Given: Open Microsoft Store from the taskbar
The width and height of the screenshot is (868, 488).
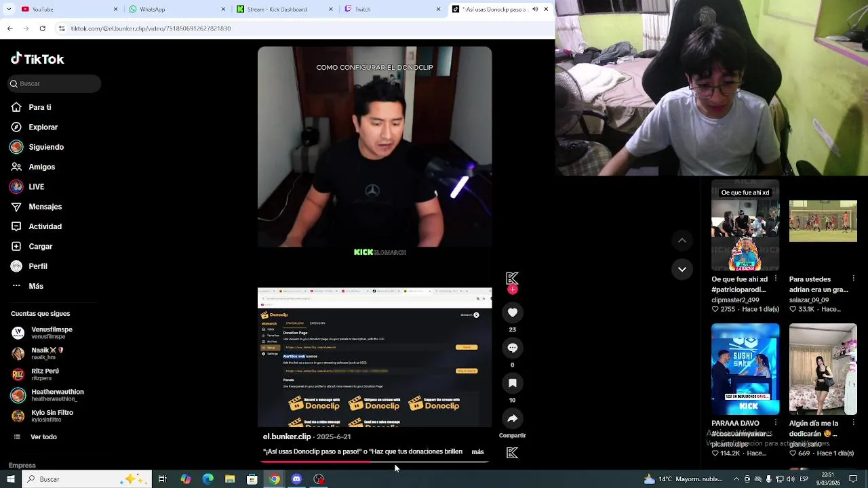Looking at the screenshot, I should pyautogui.click(x=252, y=479).
